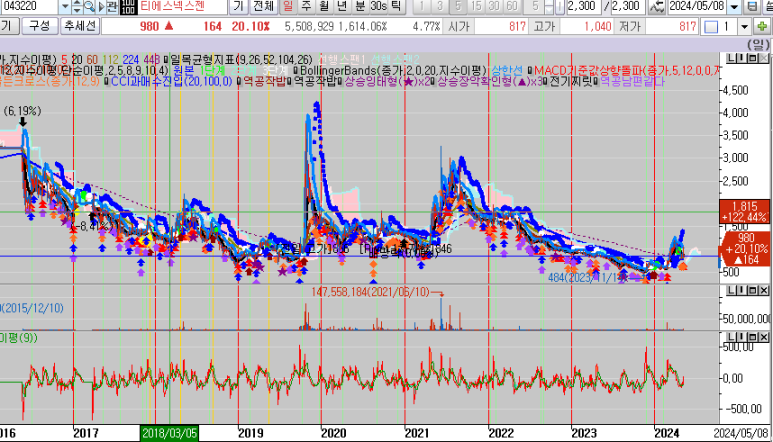Click the 고가 label in quote bar

point(544,26)
